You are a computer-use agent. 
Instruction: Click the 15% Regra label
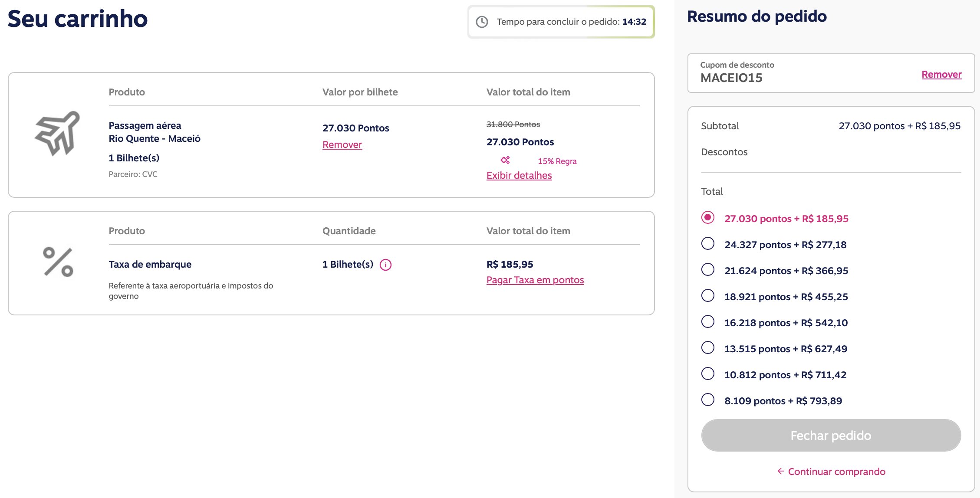(557, 161)
